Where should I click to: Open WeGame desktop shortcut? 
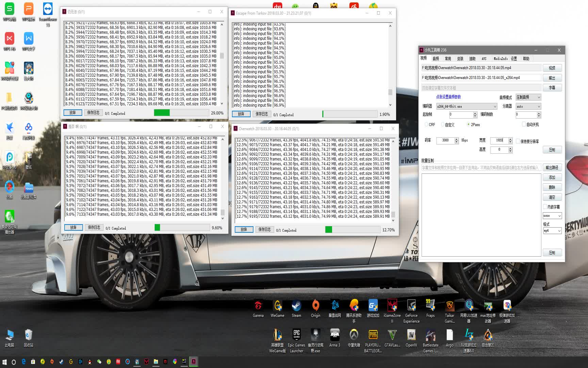[278, 309]
